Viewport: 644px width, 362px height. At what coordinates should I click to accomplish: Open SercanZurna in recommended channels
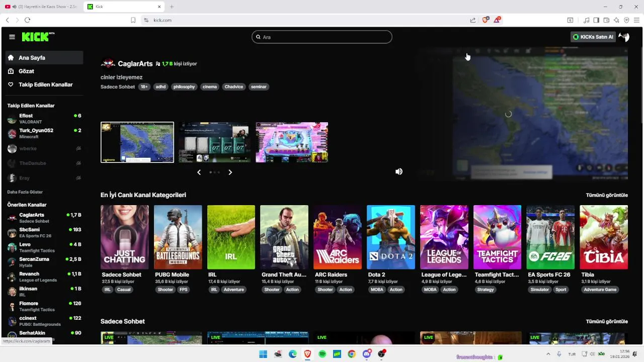pos(44,262)
